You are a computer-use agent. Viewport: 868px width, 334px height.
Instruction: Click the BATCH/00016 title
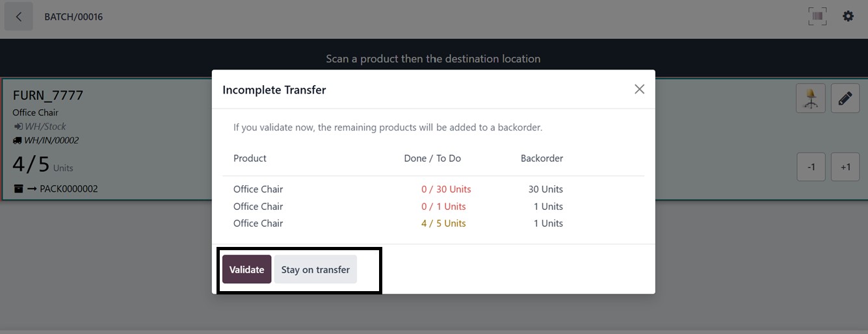[x=73, y=17]
